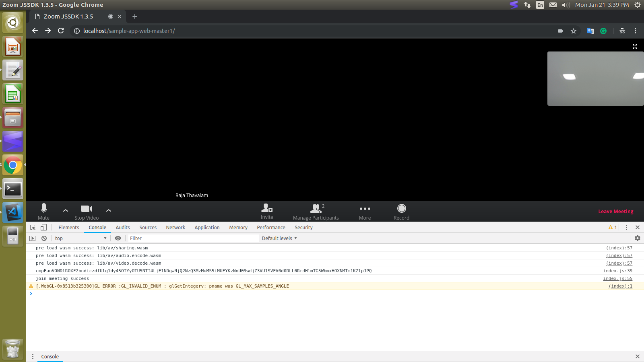Viewport: 644px width, 362px height.
Task: Open the Chrome menu
Action: pyautogui.click(x=636, y=31)
